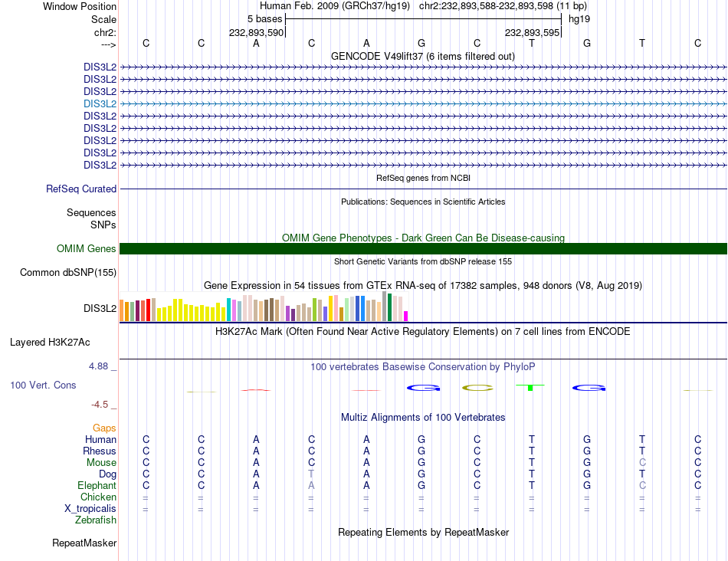Click the Repeating Elements by RepeatMasker title
Image resolution: width=728 pixels, height=561 pixels.
pos(424,532)
